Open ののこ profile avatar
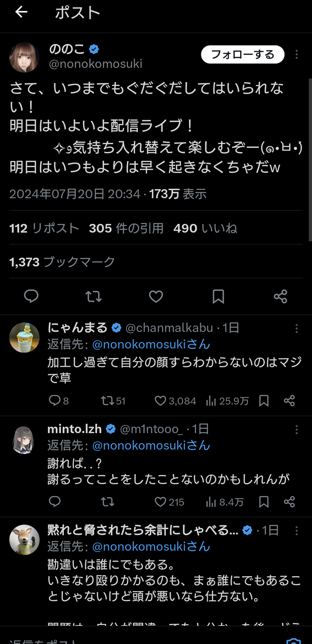Viewport: 312px width, 644px height. point(24,57)
